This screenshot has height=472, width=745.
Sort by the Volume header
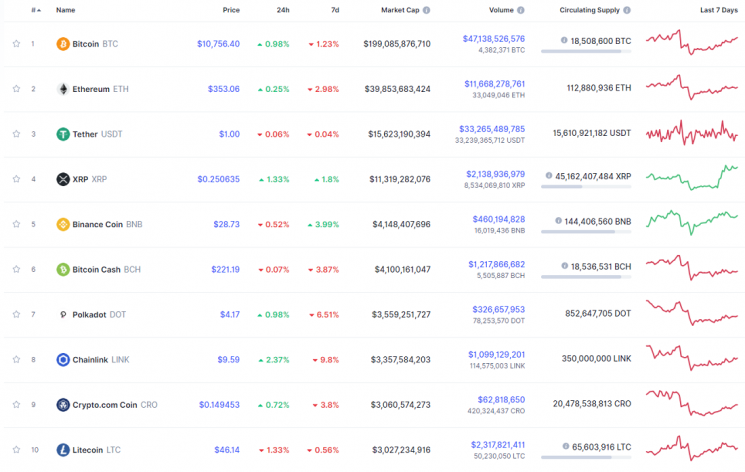(501, 10)
